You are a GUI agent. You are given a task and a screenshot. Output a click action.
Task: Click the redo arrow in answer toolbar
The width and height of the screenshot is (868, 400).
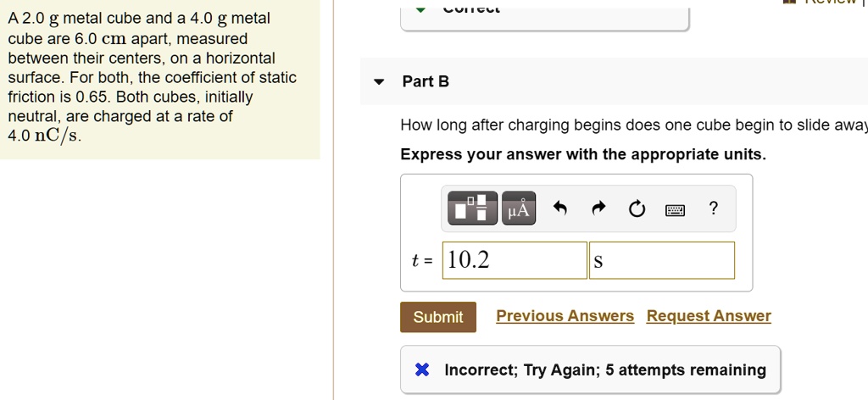point(598,209)
